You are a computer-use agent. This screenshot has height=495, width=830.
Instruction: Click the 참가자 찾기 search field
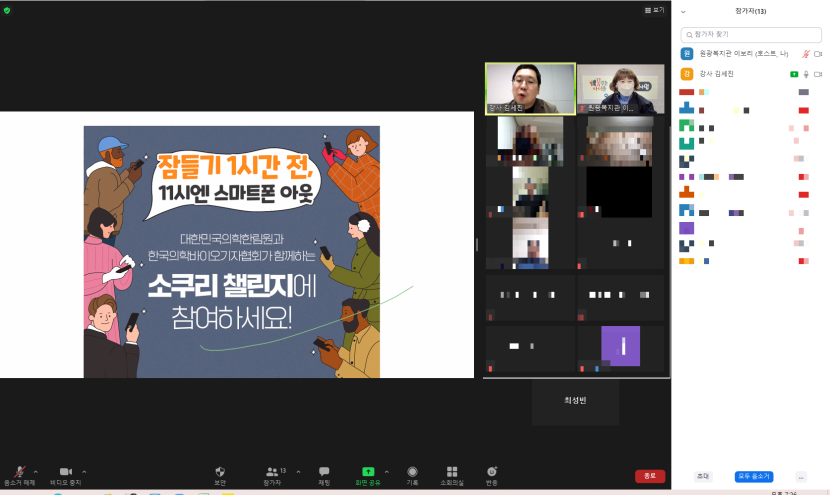coord(751,34)
